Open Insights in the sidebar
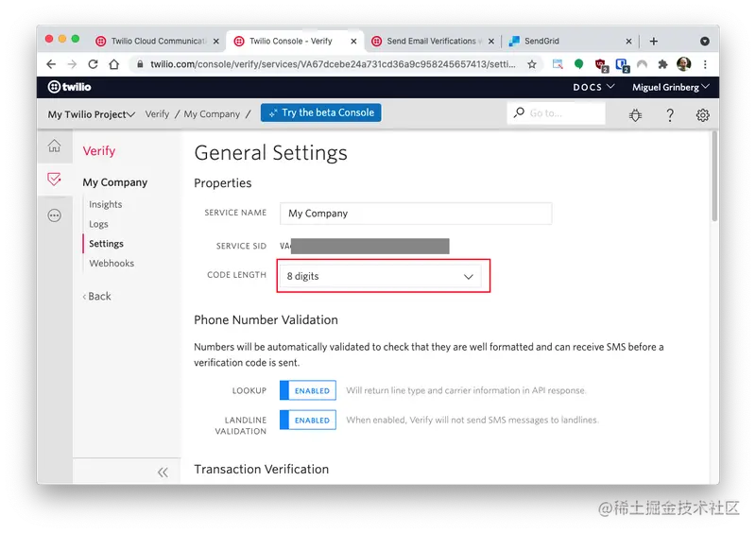 105,204
